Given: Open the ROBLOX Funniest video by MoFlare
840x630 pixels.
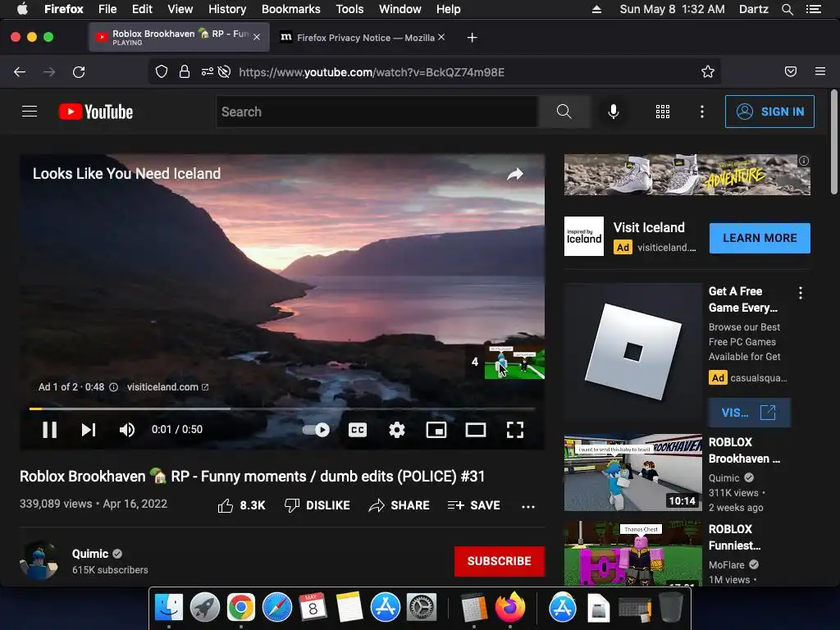Looking at the screenshot, I should [632, 554].
